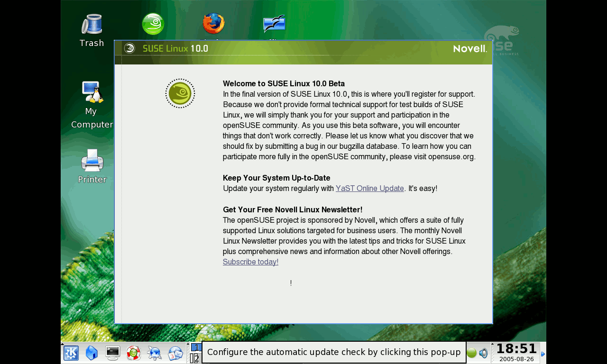The width and height of the screenshot is (607, 364).
Task: Launch Konqueror web browser from the panel
Action: pos(155,353)
